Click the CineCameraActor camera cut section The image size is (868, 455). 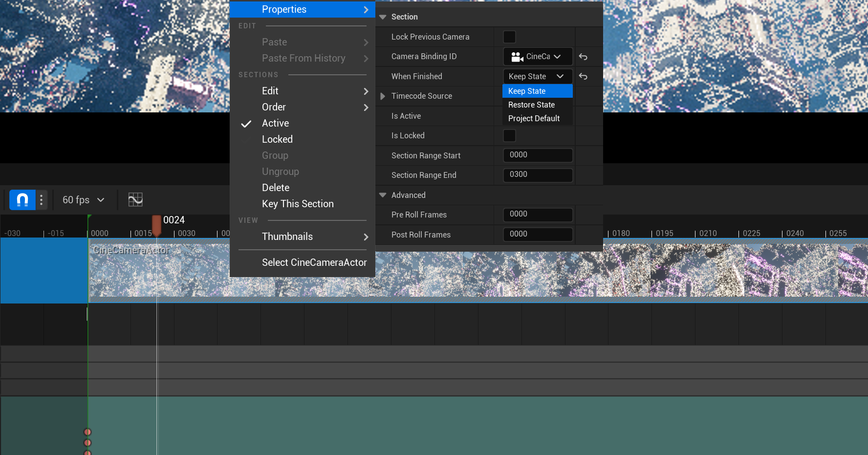pyautogui.click(x=478, y=271)
